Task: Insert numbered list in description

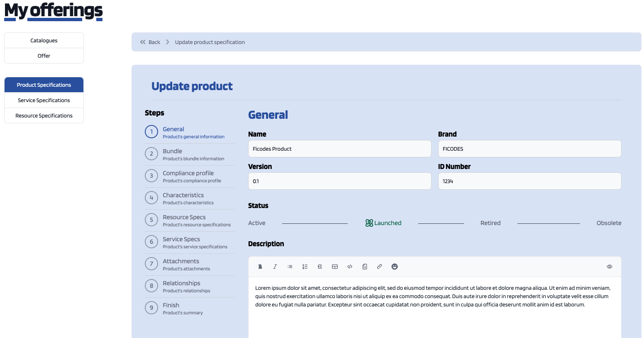Action: point(305,267)
